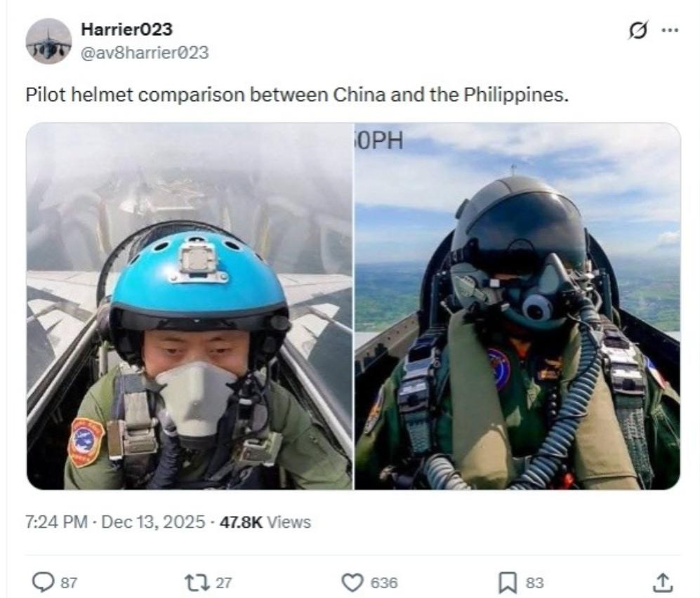Click the 87 replies count
Screen dimensions: 700x598
(x=68, y=583)
